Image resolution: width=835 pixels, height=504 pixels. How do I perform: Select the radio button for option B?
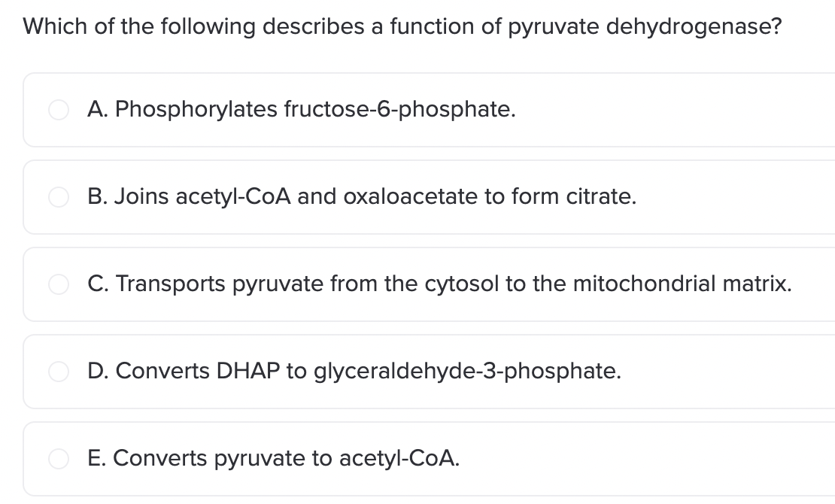[59, 197]
